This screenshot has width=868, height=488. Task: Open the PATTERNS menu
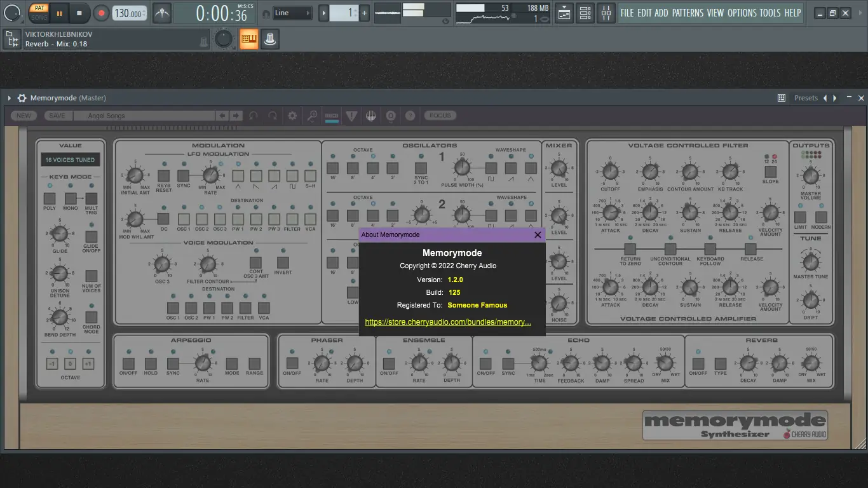(x=688, y=12)
